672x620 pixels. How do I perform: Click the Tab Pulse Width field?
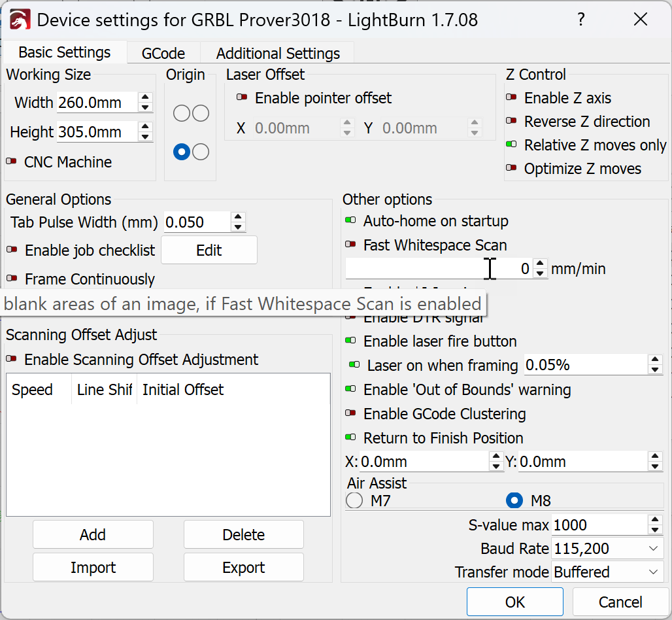pyautogui.click(x=197, y=222)
